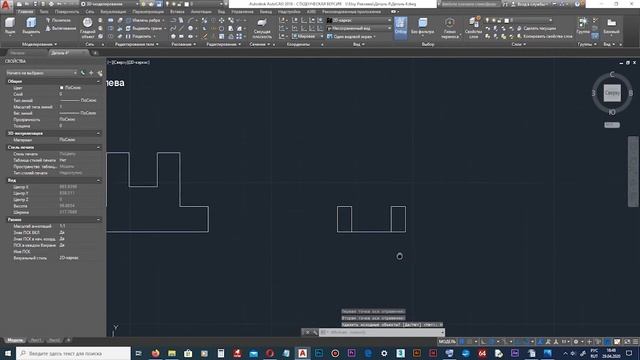
Task: Open the Solid (Тело) ribbon tab
Action: (44, 12)
